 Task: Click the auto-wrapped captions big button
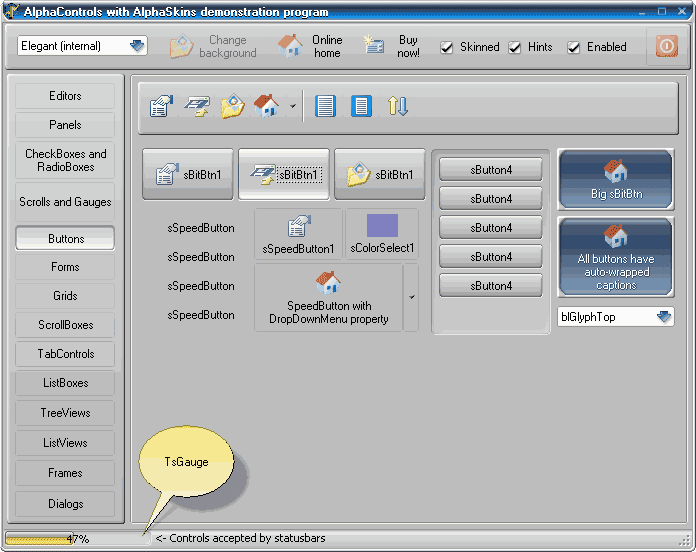click(616, 257)
